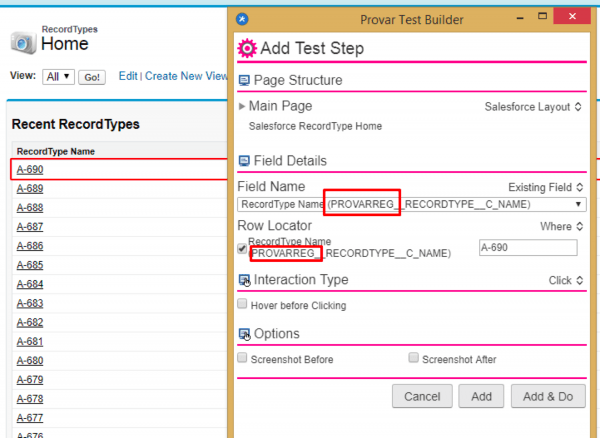Open record A-685
Viewport: 600px width, 438px height.
click(30, 265)
